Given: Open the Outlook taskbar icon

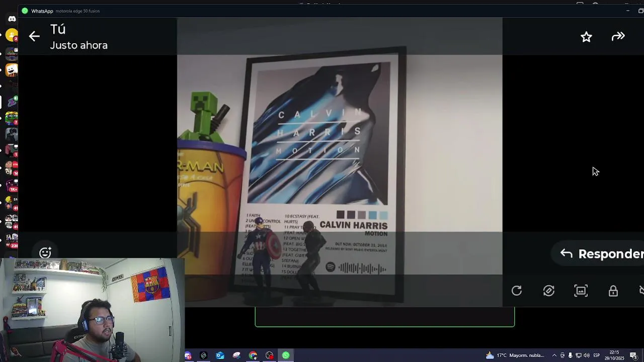Looking at the screenshot, I should click(220, 355).
